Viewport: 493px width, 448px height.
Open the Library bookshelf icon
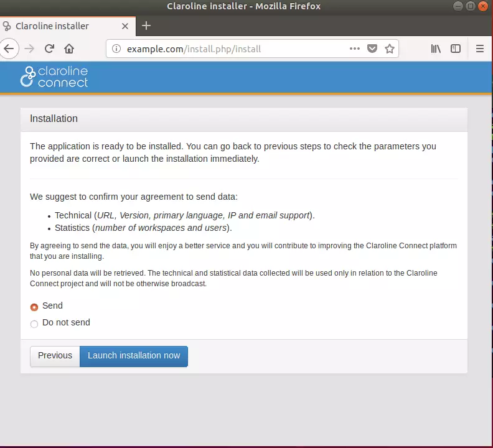(436, 49)
